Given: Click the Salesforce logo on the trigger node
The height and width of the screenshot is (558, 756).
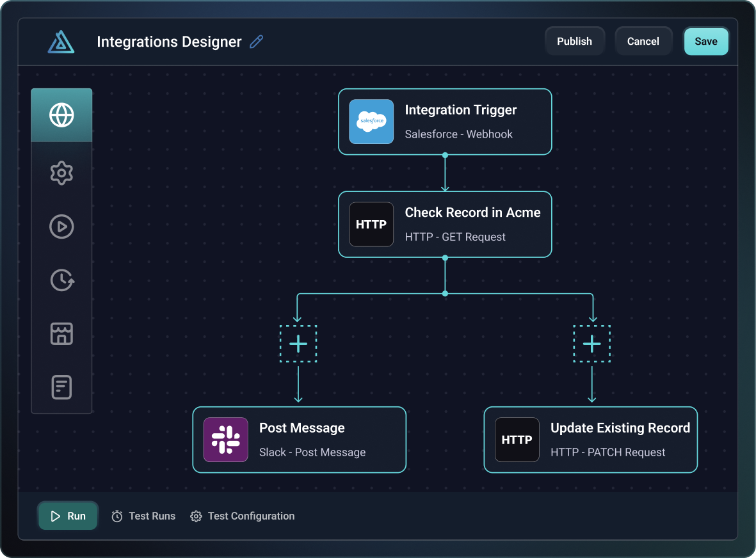Looking at the screenshot, I should 371,122.
